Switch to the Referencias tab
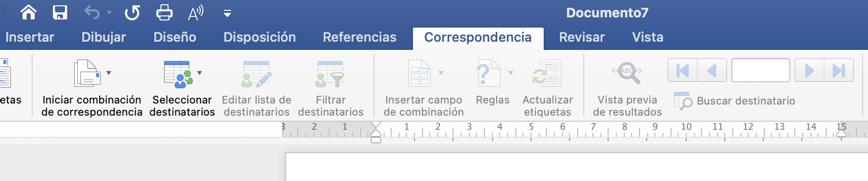The width and height of the screenshot is (868, 181). [x=359, y=37]
